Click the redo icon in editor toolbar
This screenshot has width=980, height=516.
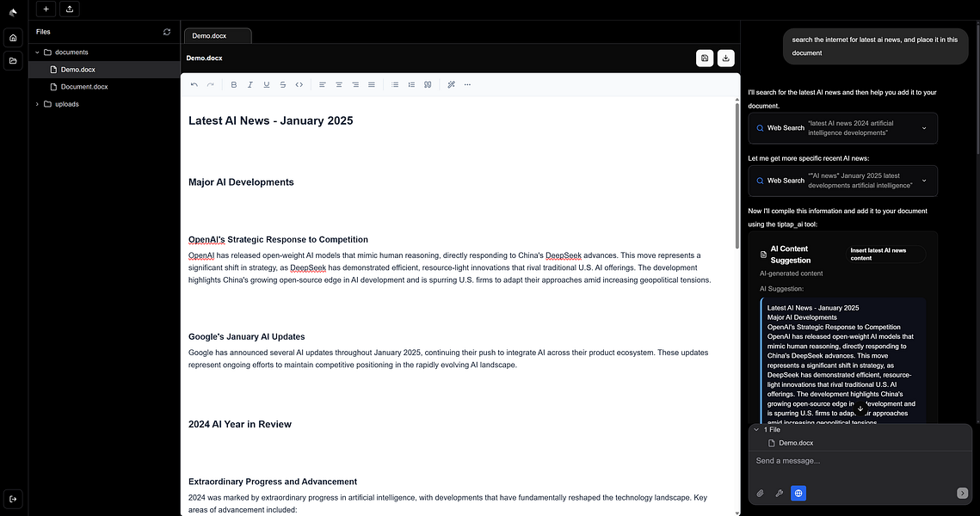pyautogui.click(x=211, y=85)
